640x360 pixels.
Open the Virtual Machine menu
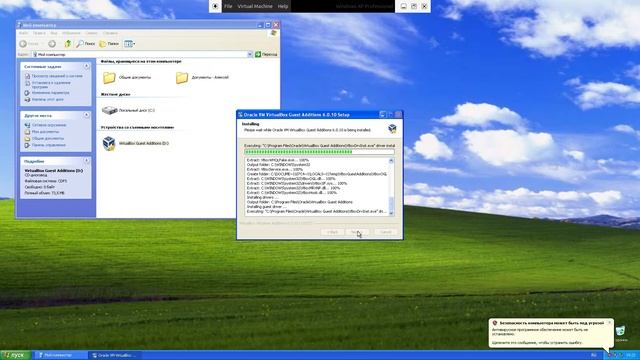tap(255, 6)
